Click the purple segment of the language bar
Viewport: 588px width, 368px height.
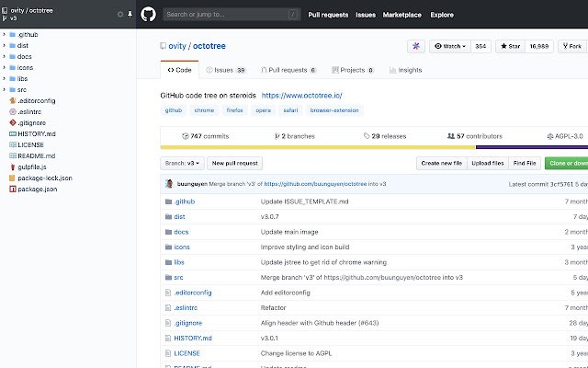(532, 147)
